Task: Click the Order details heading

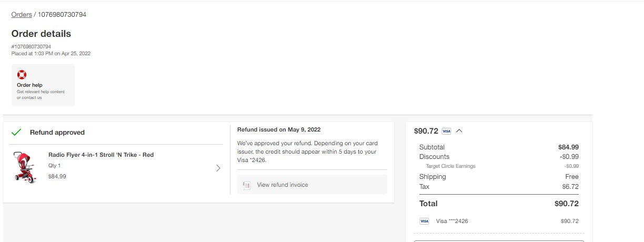Action: pyautogui.click(x=41, y=34)
